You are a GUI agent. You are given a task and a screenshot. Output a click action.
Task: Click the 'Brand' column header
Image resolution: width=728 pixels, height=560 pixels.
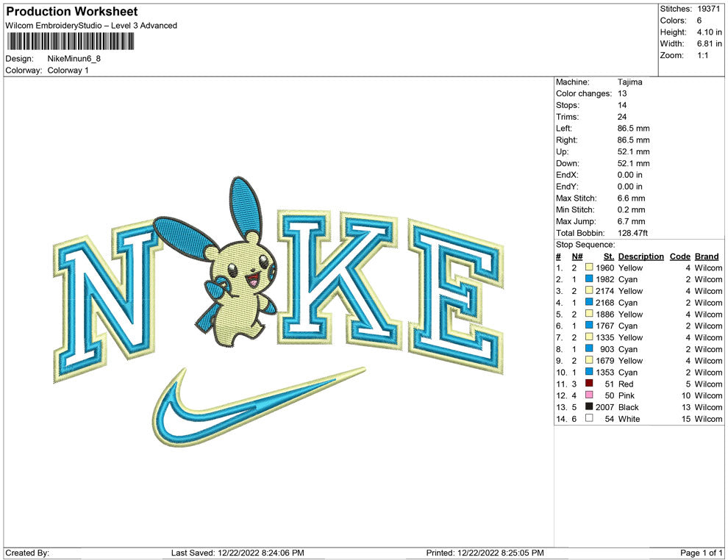click(707, 256)
